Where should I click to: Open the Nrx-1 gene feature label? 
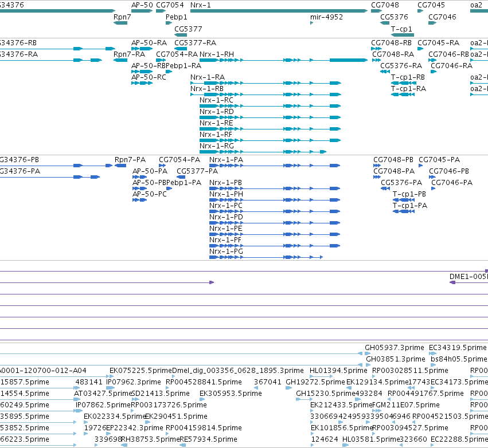pyautogui.click(x=201, y=5)
